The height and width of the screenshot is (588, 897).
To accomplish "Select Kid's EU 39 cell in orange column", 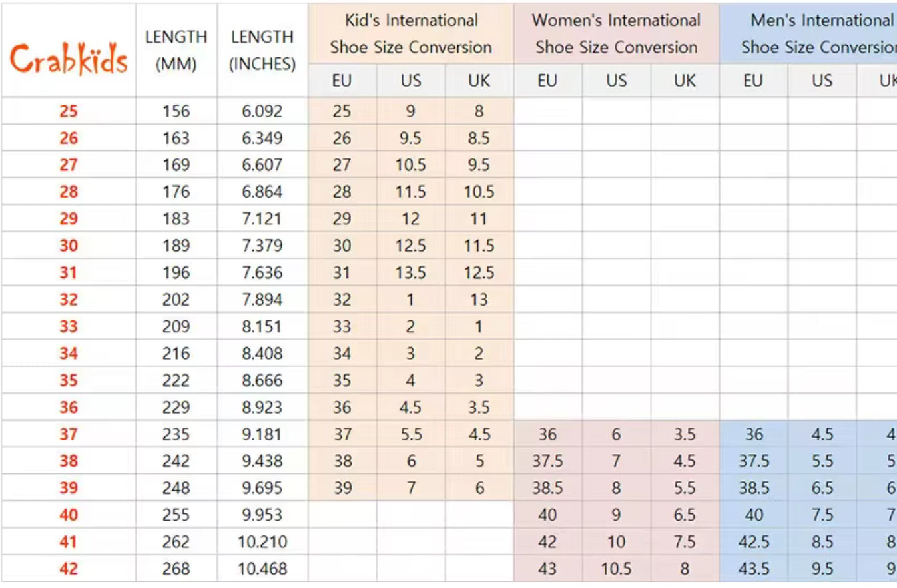I will [342, 488].
